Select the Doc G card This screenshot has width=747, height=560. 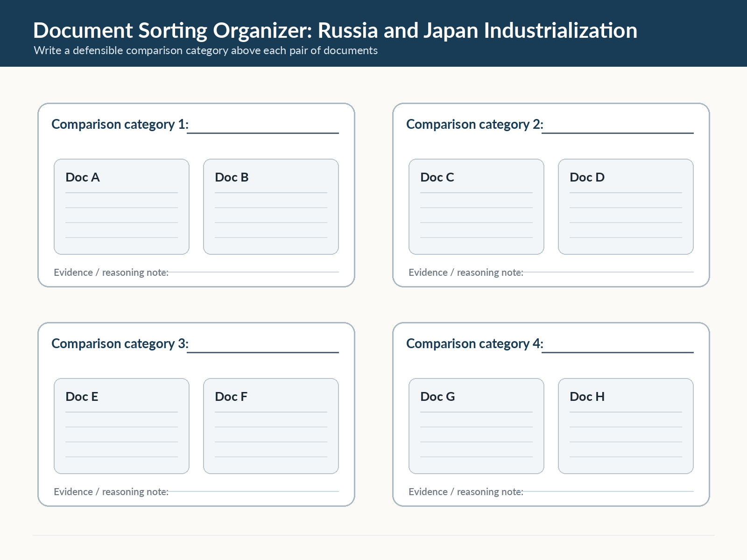[476, 426]
